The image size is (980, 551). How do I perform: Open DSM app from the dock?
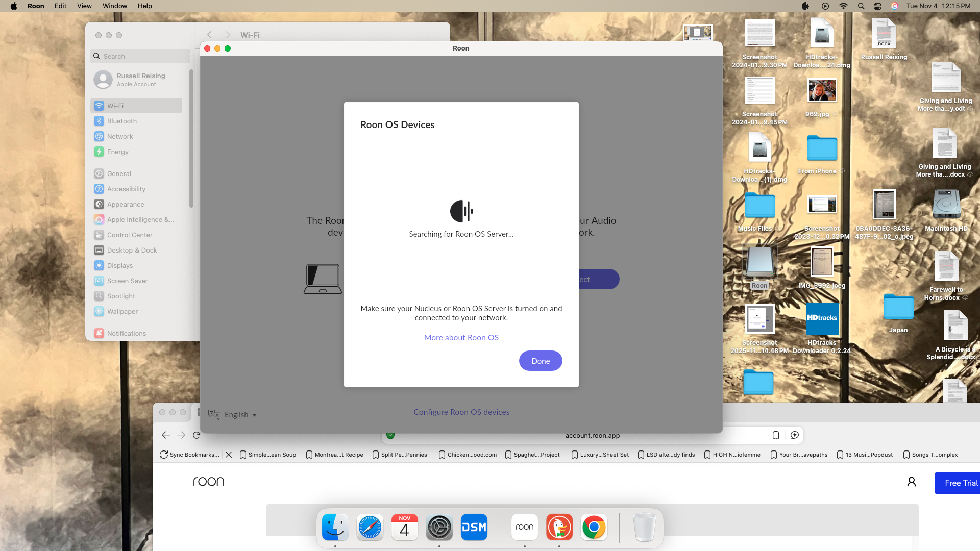pos(474,527)
